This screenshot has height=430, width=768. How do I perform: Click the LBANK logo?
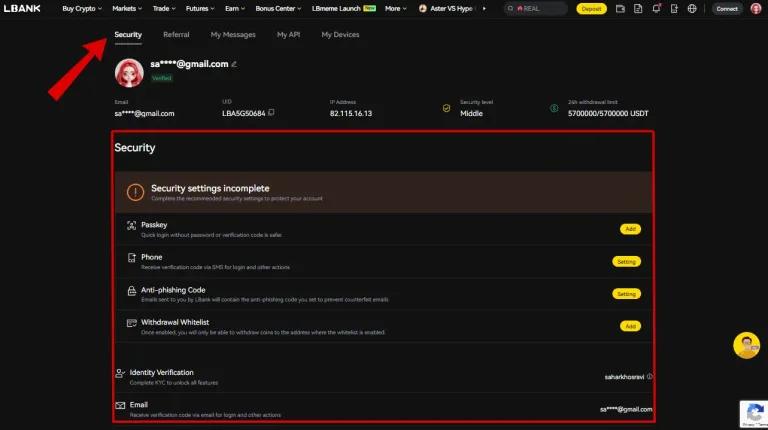(x=22, y=8)
